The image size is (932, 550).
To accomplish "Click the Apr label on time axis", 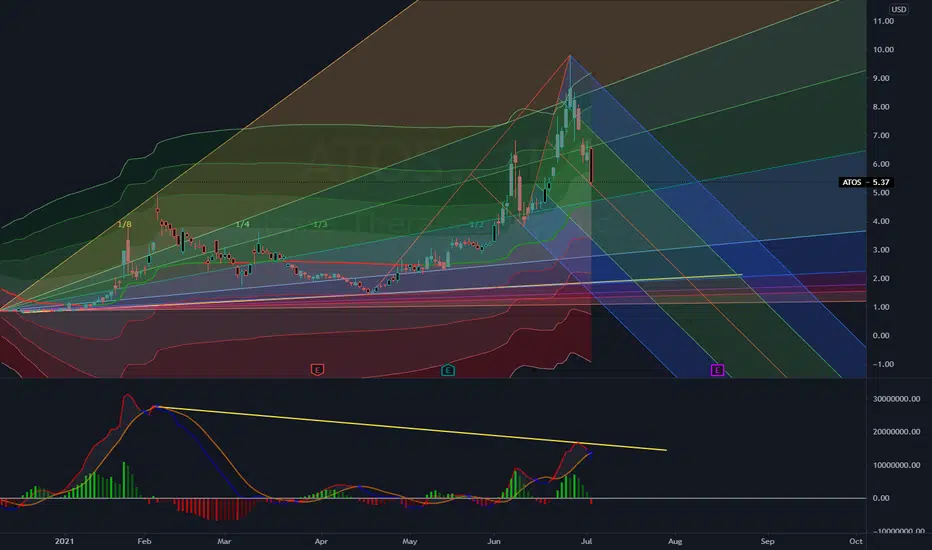I will pos(321,541).
